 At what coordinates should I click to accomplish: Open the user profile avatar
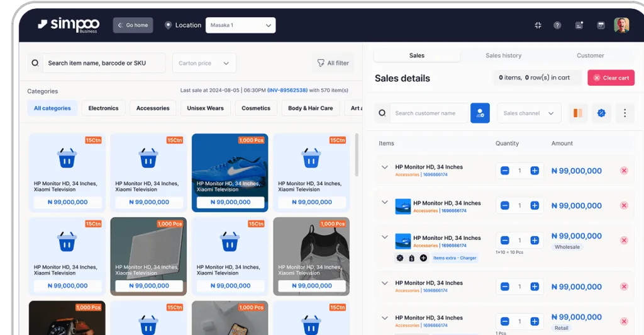[621, 25]
